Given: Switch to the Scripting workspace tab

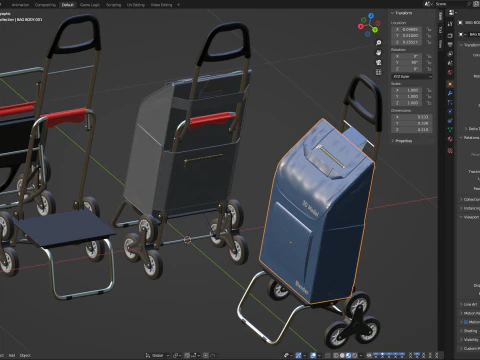Looking at the screenshot, I should click(x=113, y=5).
